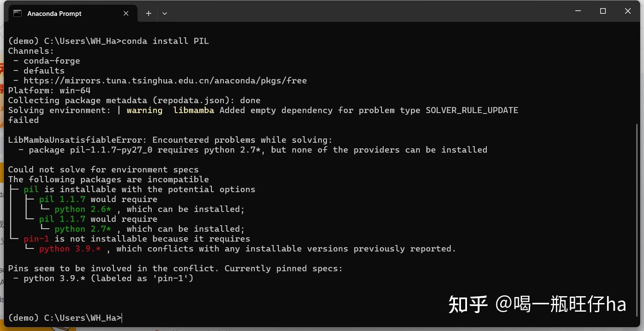The width and height of the screenshot is (644, 331).
Task: Click the tab dropdown arrow beside the plus button
Action: (x=165, y=13)
